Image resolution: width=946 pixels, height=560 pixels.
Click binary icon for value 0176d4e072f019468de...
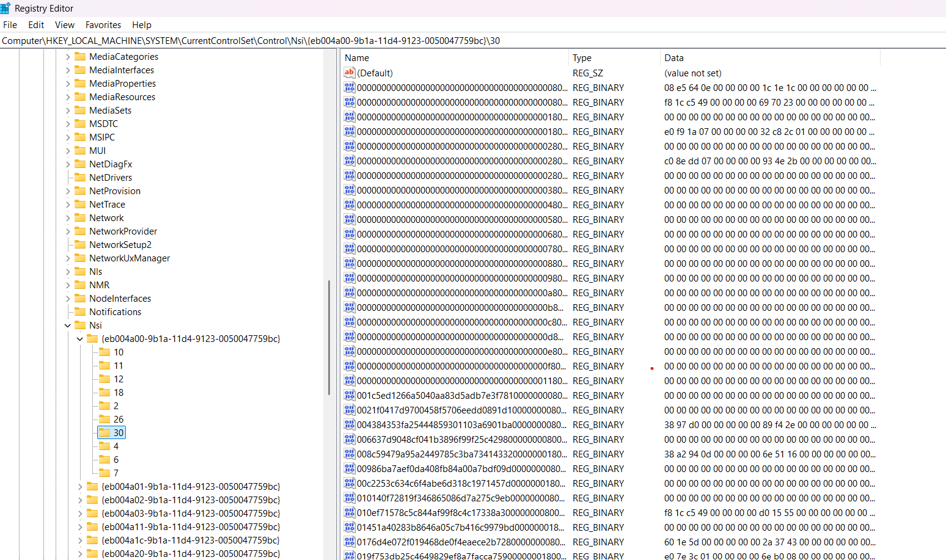(x=350, y=542)
